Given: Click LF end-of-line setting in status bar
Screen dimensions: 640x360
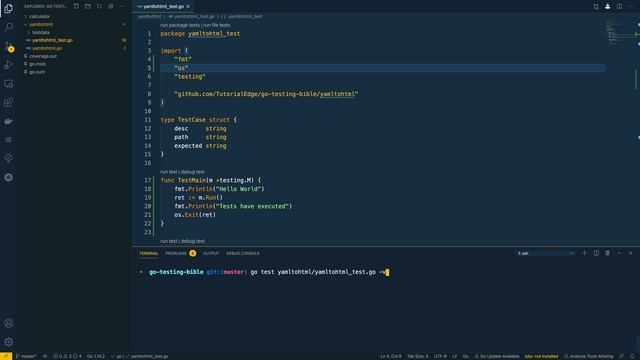Looking at the screenshot, I should 454,356.
